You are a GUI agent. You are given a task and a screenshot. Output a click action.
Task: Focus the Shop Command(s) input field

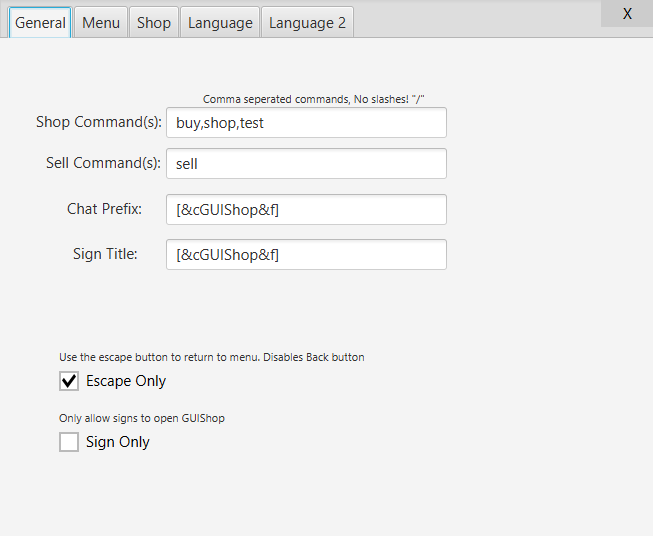point(306,123)
